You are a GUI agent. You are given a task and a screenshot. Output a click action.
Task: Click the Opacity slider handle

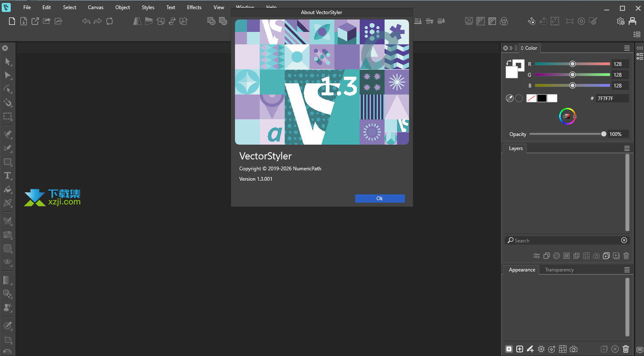pos(603,134)
